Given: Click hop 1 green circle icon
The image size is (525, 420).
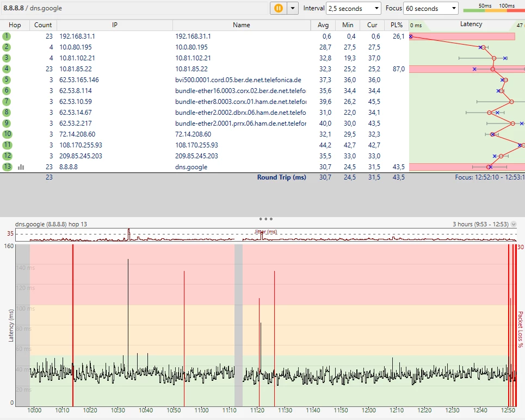Looking at the screenshot, I should click(7, 36).
